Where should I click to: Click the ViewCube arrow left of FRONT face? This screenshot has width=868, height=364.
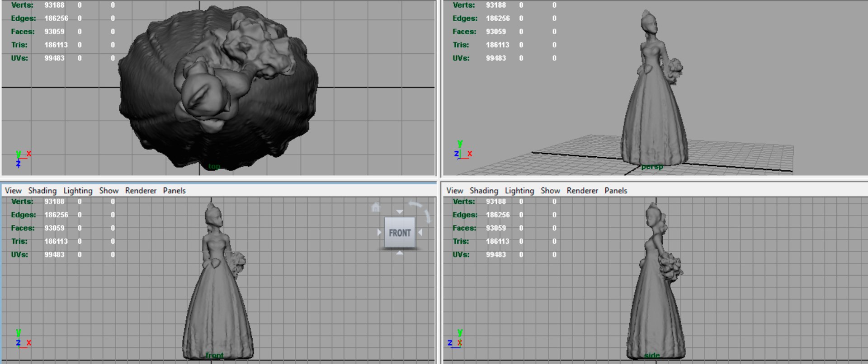379,232
